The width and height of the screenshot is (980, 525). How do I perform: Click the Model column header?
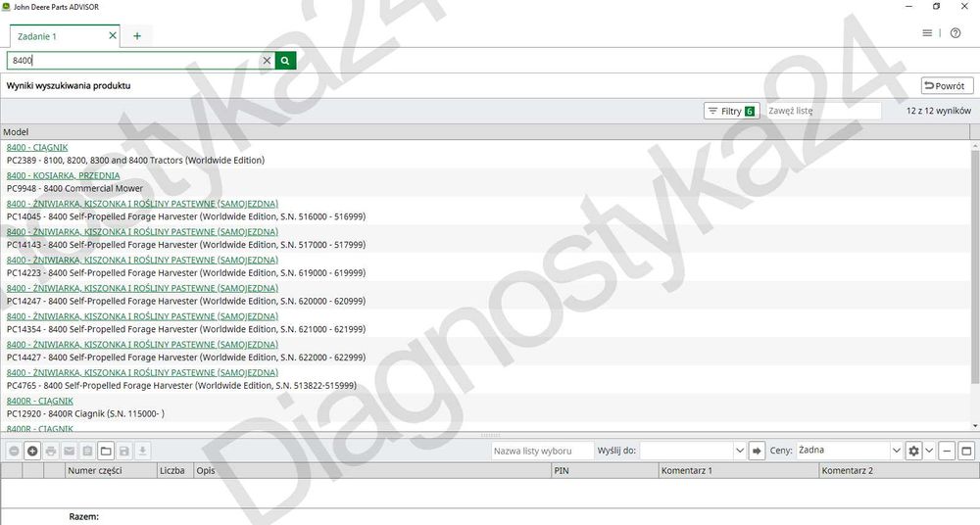tap(484, 132)
